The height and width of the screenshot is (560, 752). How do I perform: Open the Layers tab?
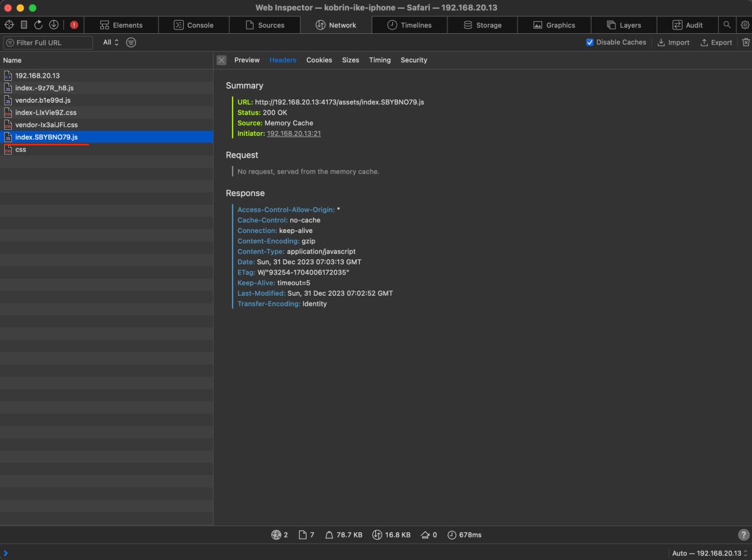[624, 25]
